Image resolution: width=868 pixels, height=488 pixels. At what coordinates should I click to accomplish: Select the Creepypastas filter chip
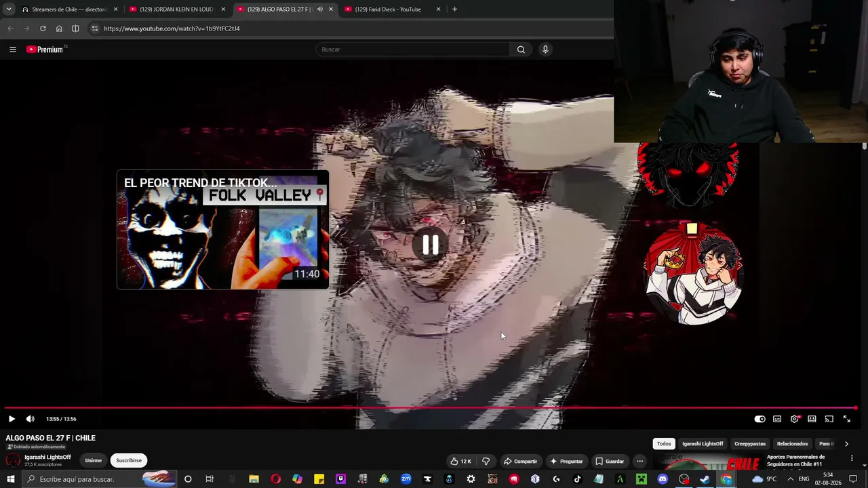coord(750,444)
